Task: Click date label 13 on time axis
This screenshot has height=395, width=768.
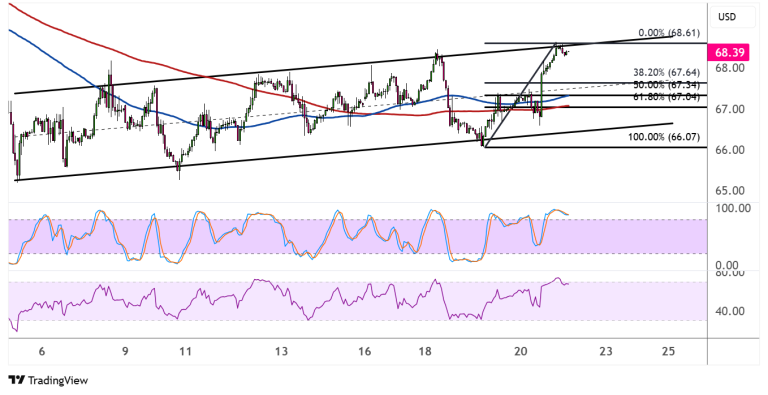Action: pyautogui.click(x=281, y=351)
